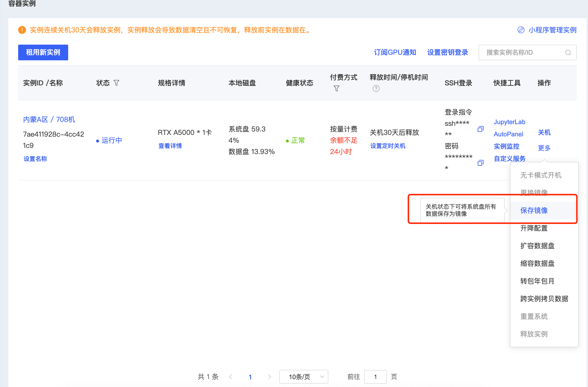This screenshot has height=387, width=588.
Task: Go to previous page arrow
Action: pos(231,376)
